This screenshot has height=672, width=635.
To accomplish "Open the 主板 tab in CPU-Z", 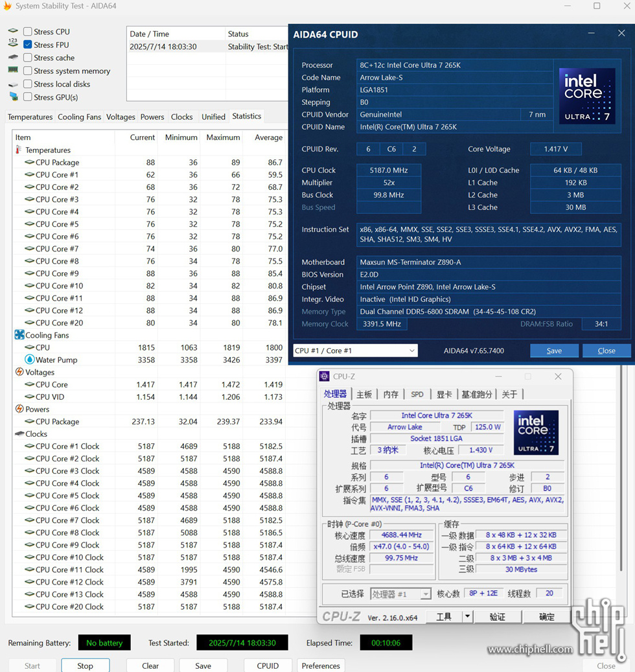I will tap(364, 394).
